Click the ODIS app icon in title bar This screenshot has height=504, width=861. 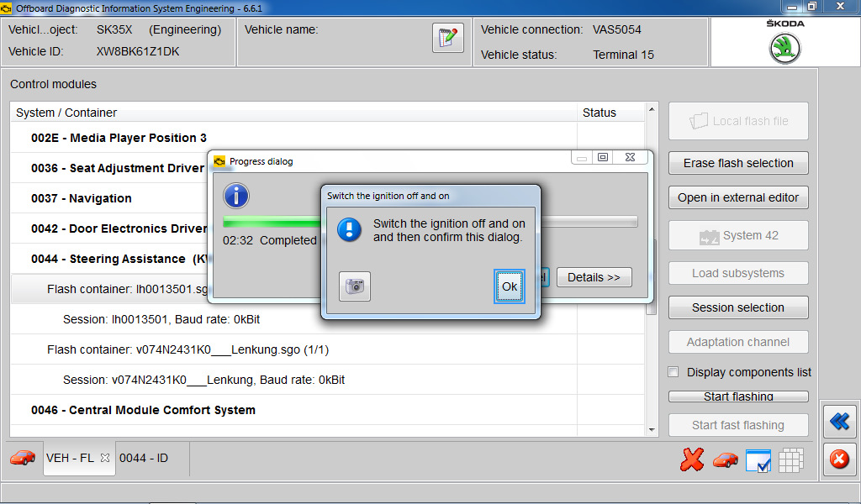(6, 8)
